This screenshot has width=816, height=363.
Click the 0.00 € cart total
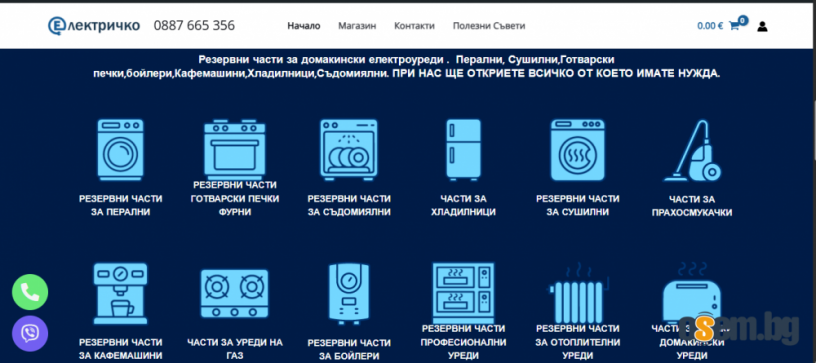[x=710, y=26]
